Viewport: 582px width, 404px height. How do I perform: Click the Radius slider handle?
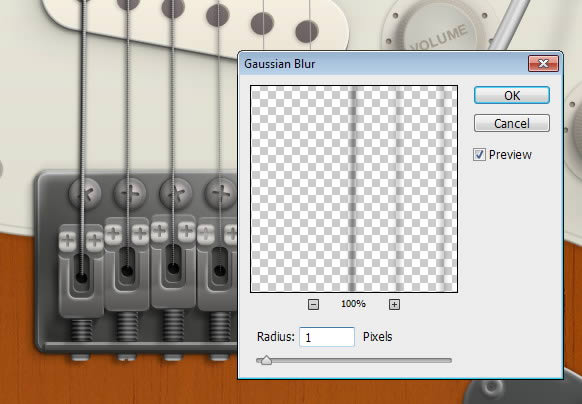coord(266,360)
